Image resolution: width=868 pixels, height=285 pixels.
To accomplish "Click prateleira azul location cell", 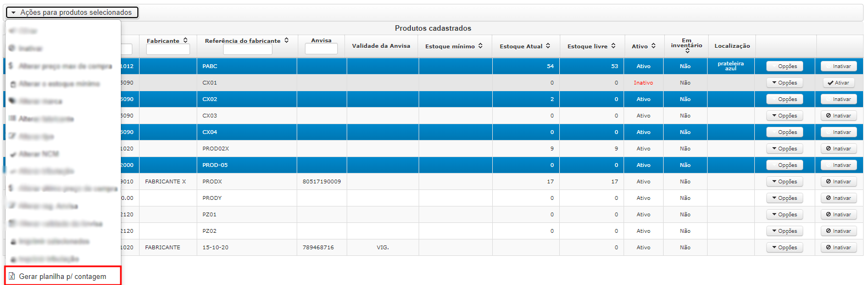I will pyautogui.click(x=731, y=66).
